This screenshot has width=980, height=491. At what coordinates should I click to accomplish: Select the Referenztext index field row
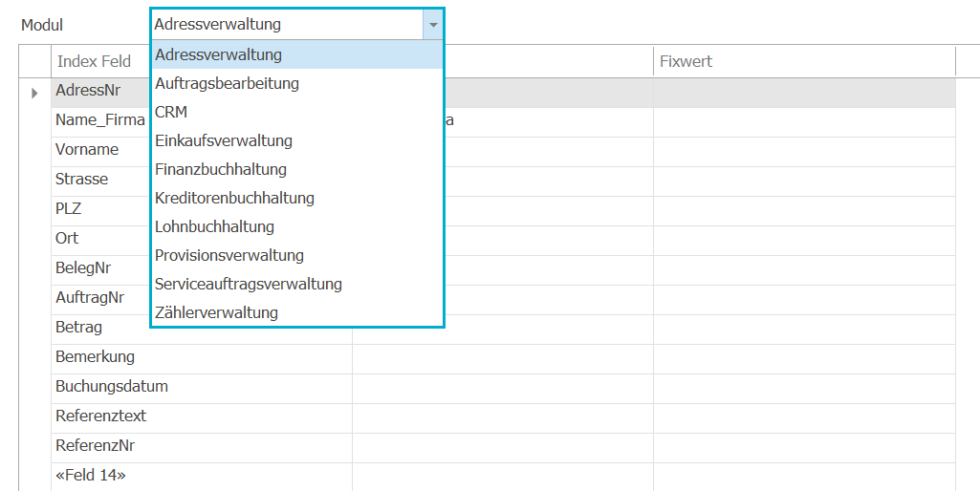pos(503,416)
